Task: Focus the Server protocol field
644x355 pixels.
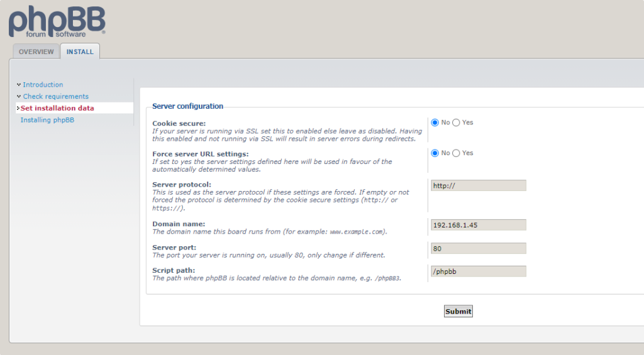Action: pyautogui.click(x=479, y=185)
